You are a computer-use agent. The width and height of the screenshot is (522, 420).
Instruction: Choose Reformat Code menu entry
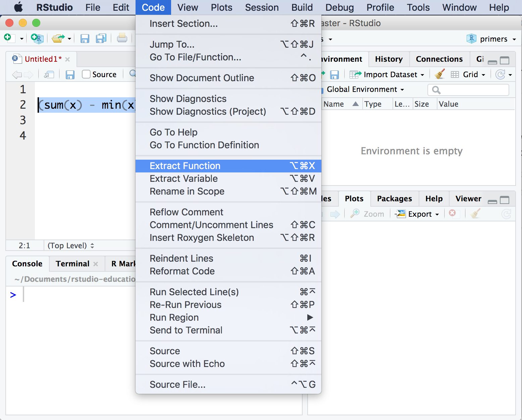pyautogui.click(x=182, y=271)
